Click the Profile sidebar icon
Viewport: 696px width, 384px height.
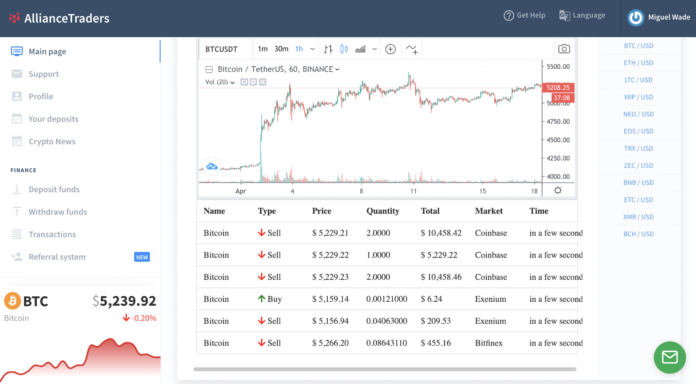(x=17, y=96)
